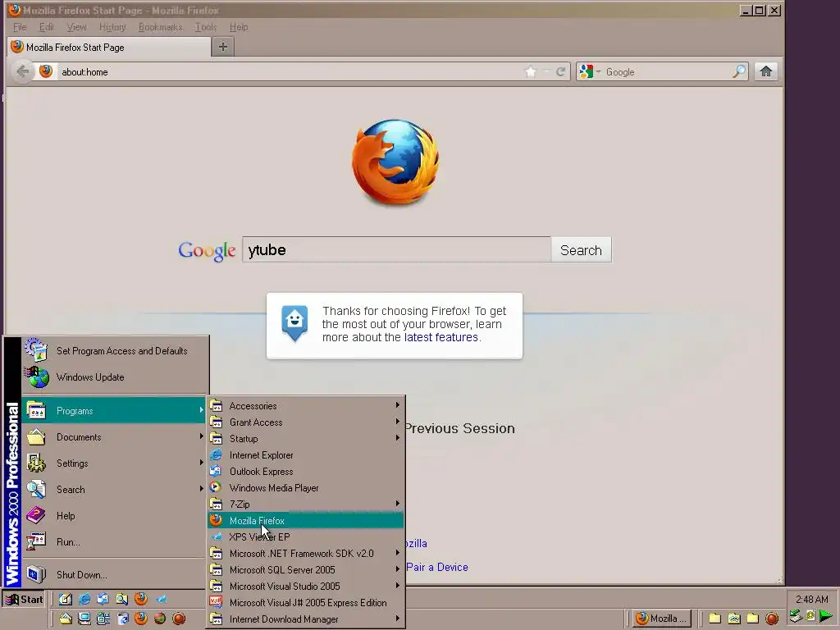Screen dimensions: 840x630
Task: Select Programs in the Start menu
Action: [x=114, y=411]
